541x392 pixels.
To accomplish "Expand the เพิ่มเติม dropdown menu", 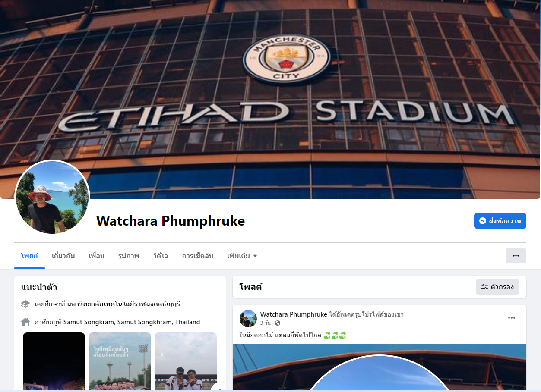I will pyautogui.click(x=242, y=256).
